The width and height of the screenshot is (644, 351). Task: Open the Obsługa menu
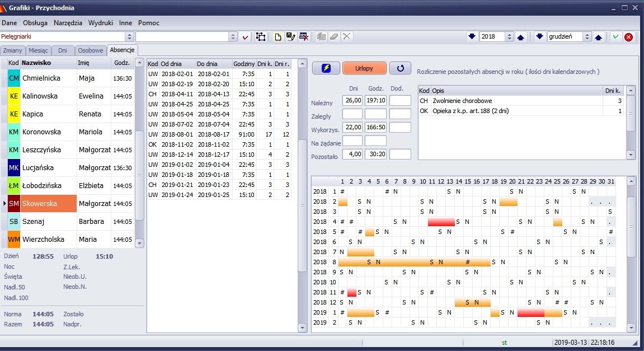tap(35, 23)
